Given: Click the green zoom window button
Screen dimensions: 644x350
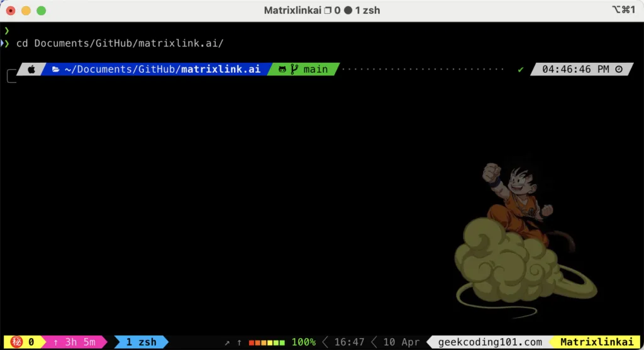Looking at the screenshot, I should pos(41,11).
